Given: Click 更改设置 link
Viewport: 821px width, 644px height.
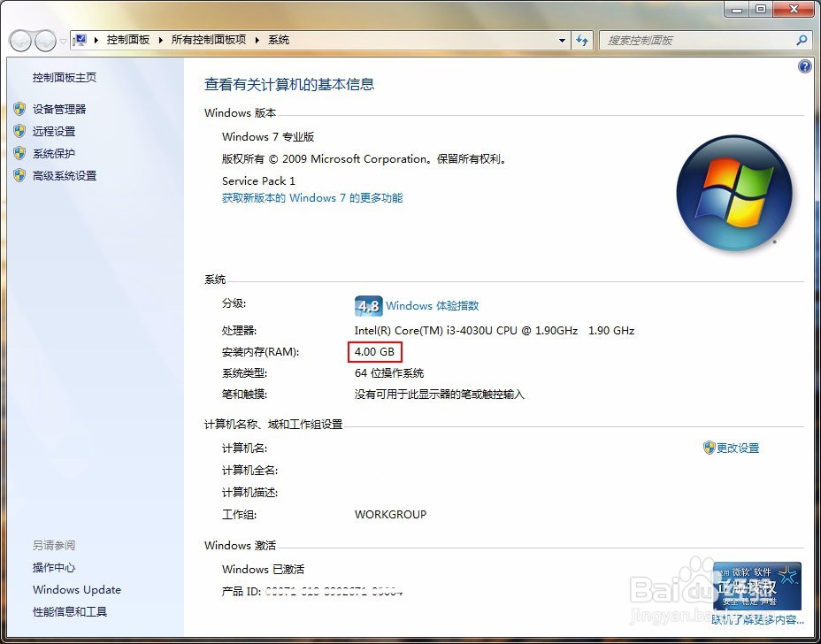Looking at the screenshot, I should click(738, 448).
